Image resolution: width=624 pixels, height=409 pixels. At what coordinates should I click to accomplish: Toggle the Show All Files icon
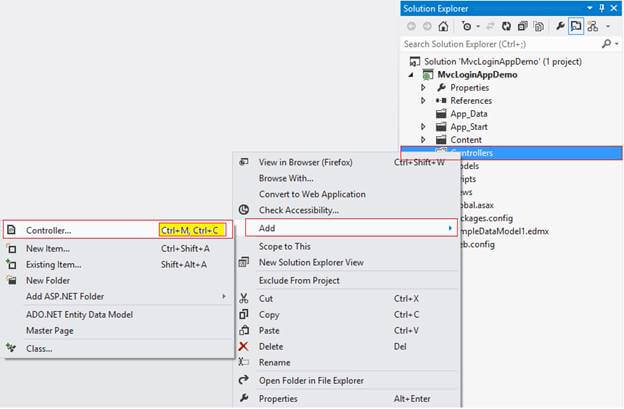coord(539,26)
